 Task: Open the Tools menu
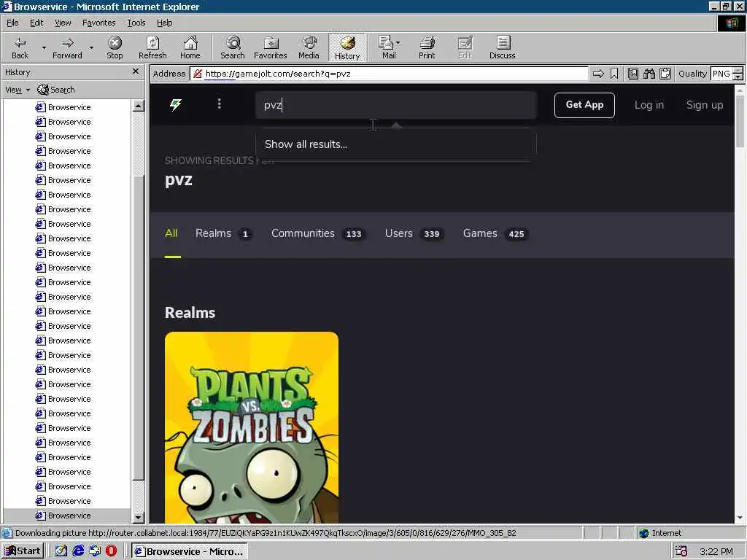click(136, 23)
